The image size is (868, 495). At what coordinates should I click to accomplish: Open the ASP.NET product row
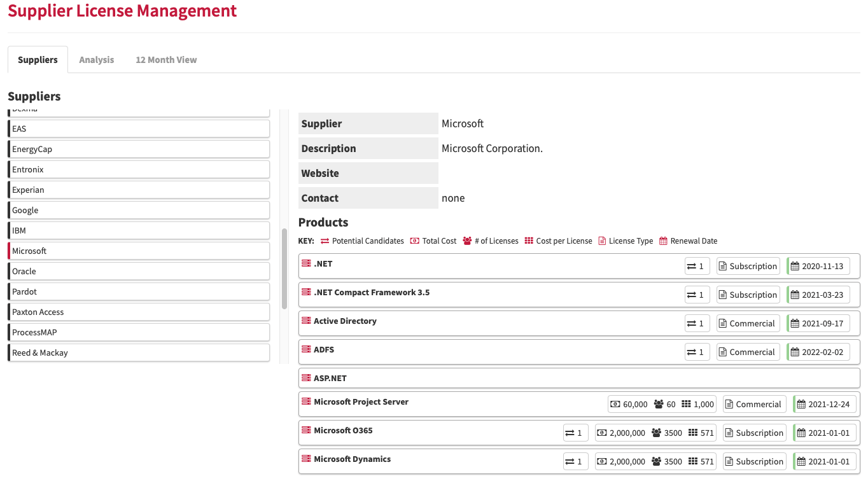point(579,378)
